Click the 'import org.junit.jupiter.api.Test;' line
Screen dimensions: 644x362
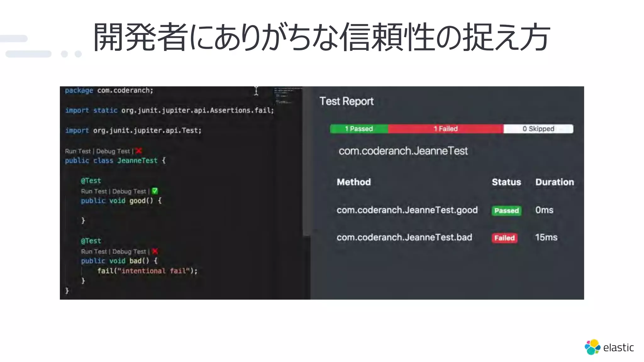[133, 131]
